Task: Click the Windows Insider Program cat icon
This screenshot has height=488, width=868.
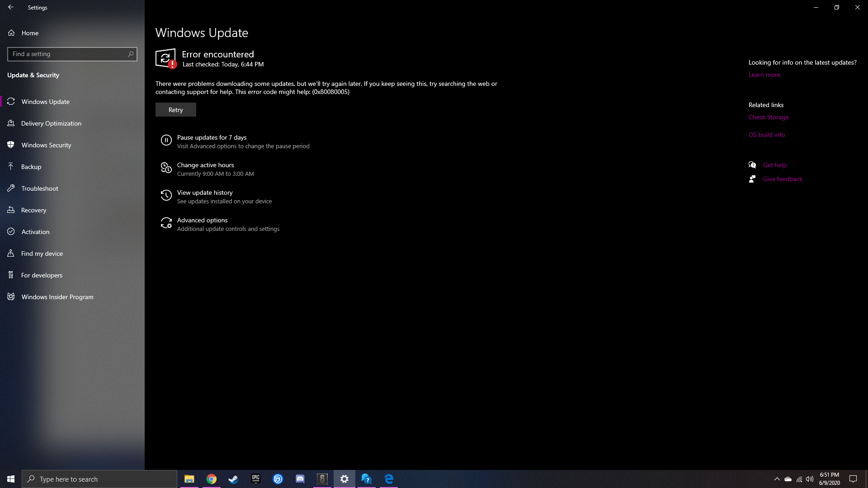Action: (11, 297)
